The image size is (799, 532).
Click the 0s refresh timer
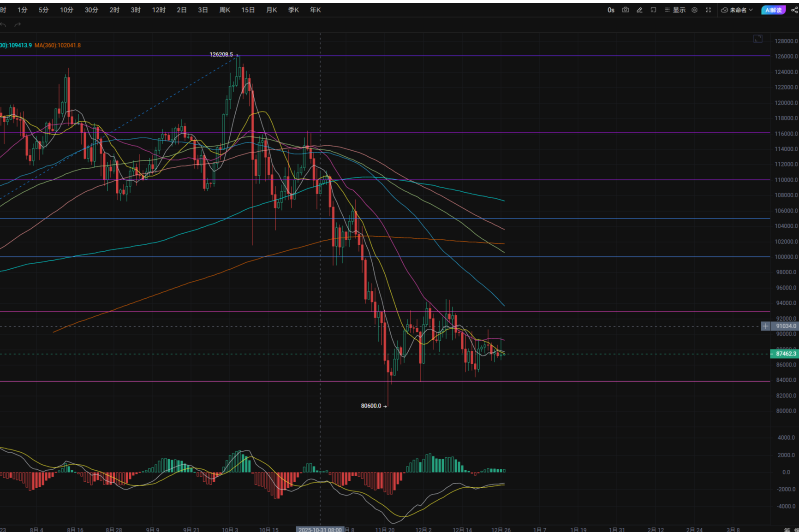tap(611, 10)
